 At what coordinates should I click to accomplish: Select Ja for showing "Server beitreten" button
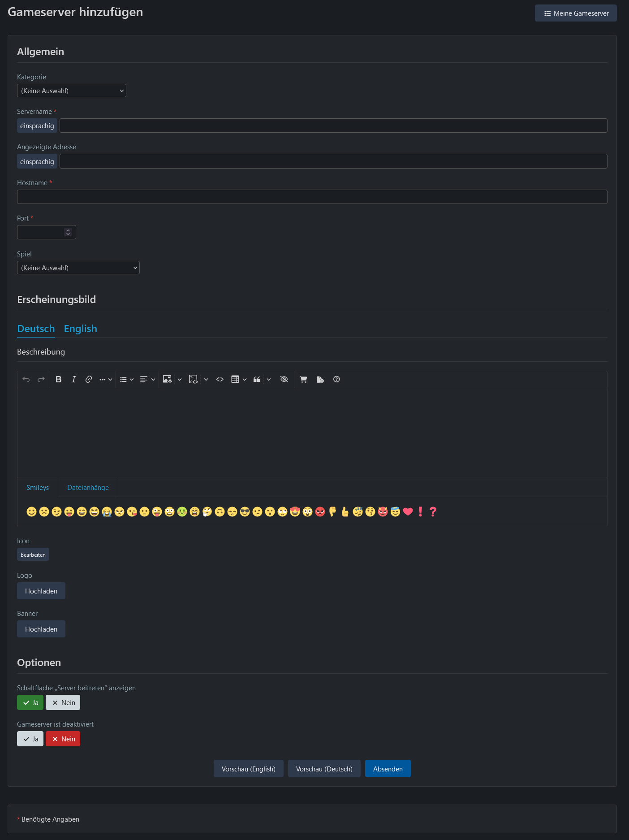coord(30,702)
